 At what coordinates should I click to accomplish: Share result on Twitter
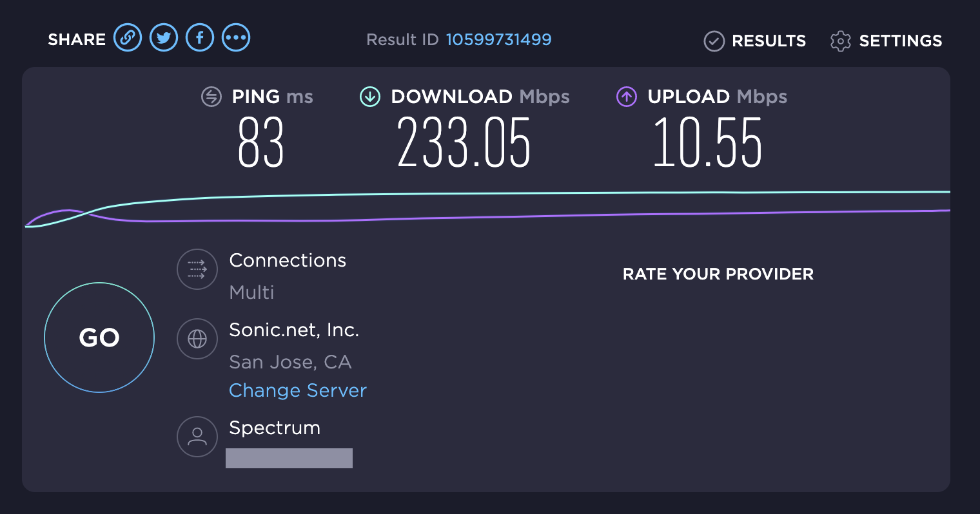point(164,38)
